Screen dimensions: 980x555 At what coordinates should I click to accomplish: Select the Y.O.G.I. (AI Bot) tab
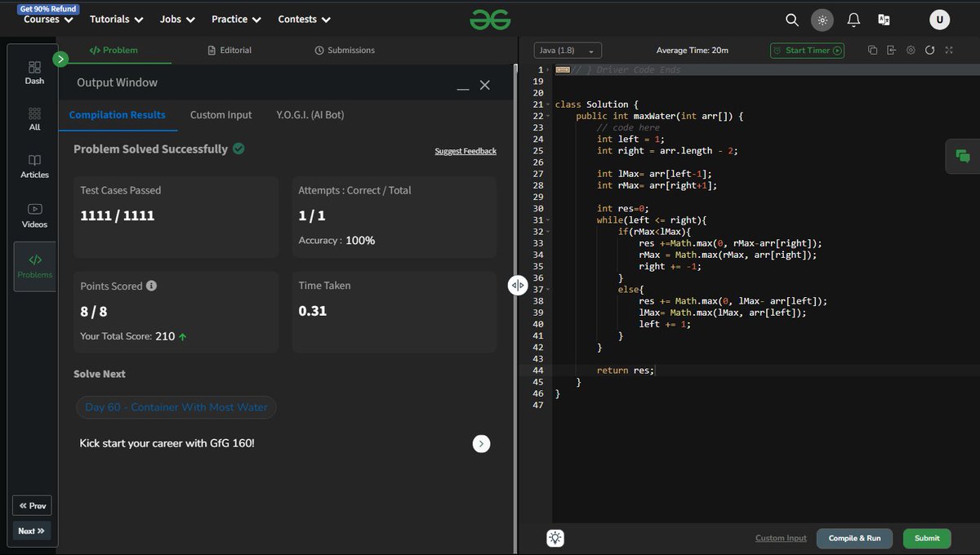point(310,115)
